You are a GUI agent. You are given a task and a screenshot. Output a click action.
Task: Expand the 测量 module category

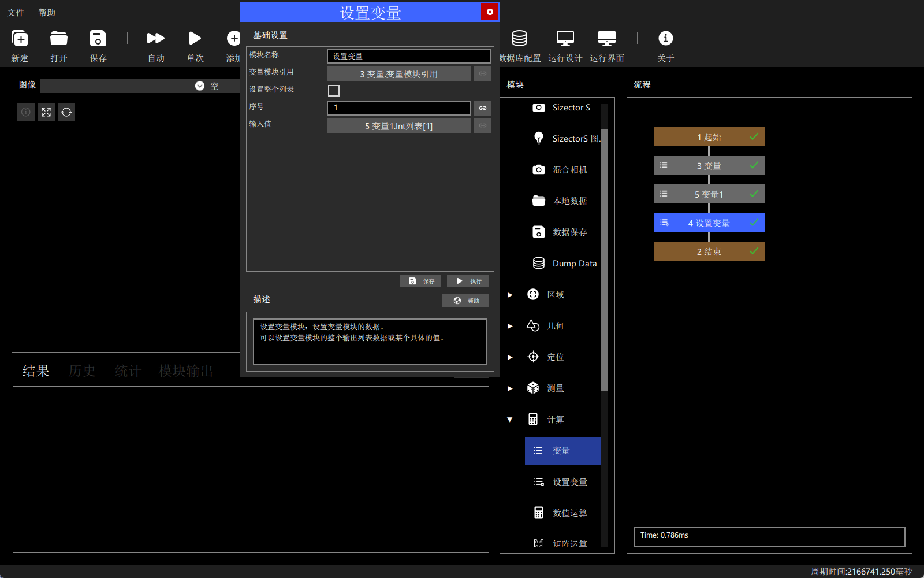510,388
